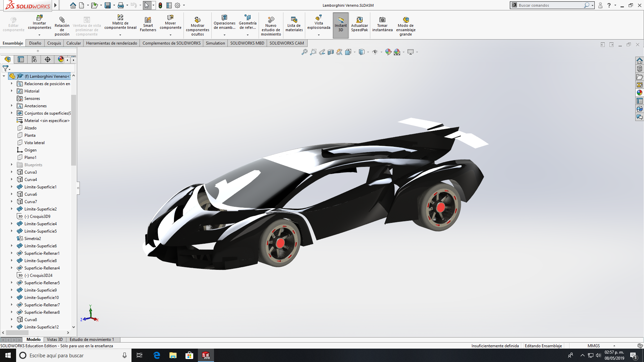Open SOLIDWORKS Help question mark
Viewport: 644px width, 362px height.
click(x=609, y=5)
